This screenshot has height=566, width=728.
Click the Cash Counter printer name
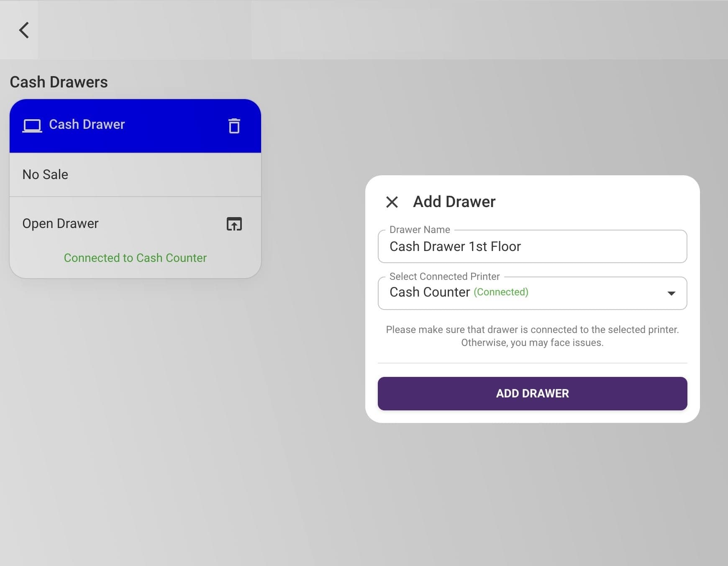[430, 292]
